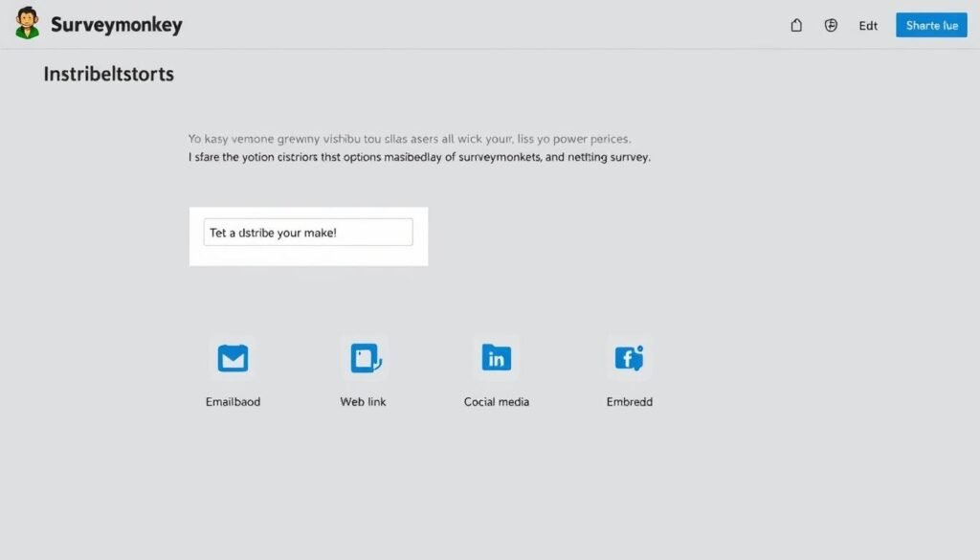The width and height of the screenshot is (980, 560).
Task: Open the Edt menu
Action: coord(867,26)
